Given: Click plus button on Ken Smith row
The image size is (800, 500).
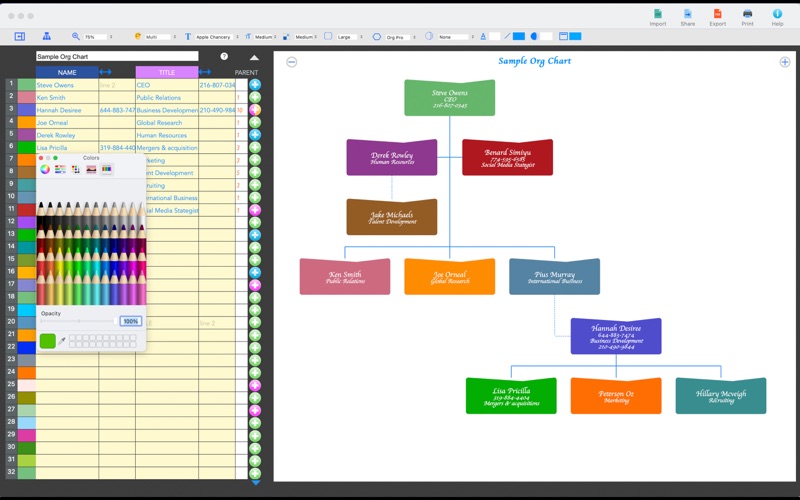Looking at the screenshot, I should [x=255, y=97].
